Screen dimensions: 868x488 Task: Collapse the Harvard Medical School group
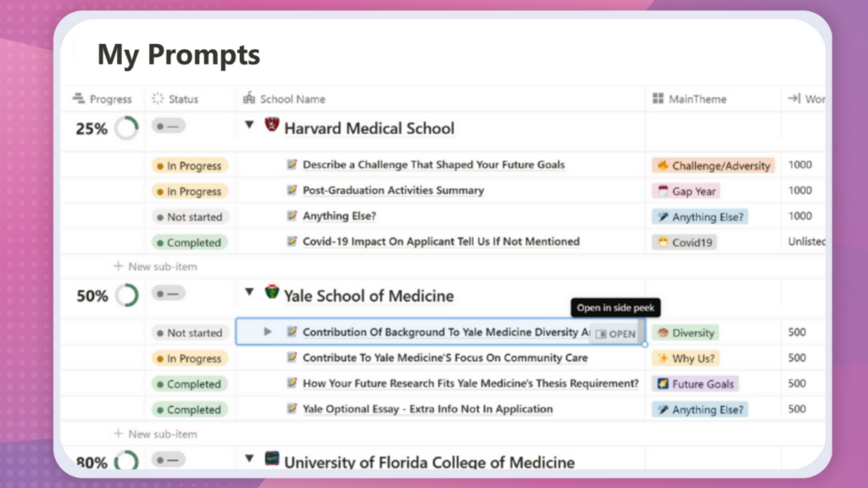pos(250,125)
